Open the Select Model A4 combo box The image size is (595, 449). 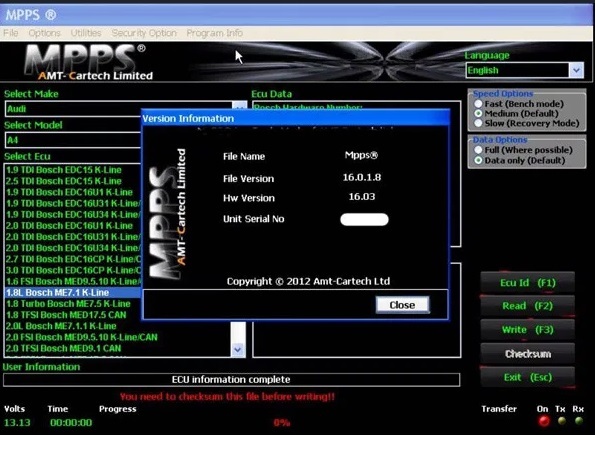[x=73, y=140]
